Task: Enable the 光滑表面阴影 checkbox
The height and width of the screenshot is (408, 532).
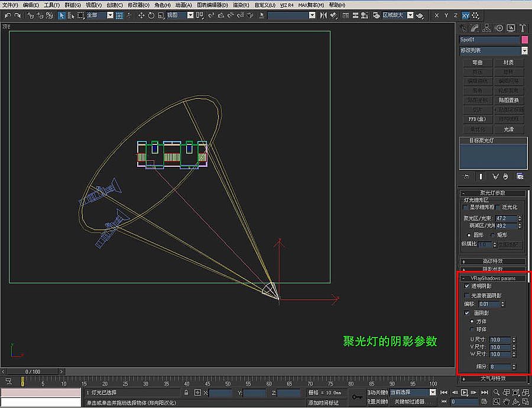Action: coord(468,295)
